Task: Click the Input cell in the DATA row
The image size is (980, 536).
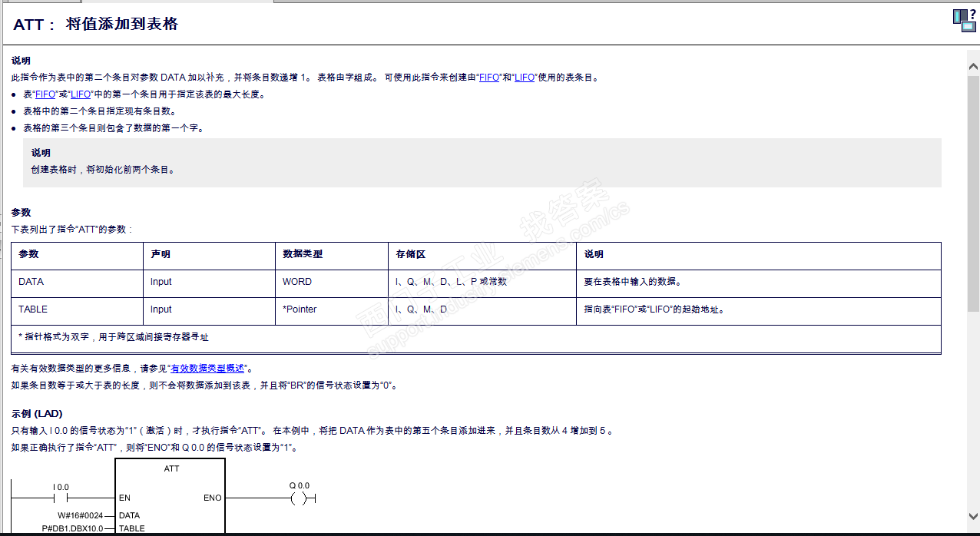Action: coord(209,283)
